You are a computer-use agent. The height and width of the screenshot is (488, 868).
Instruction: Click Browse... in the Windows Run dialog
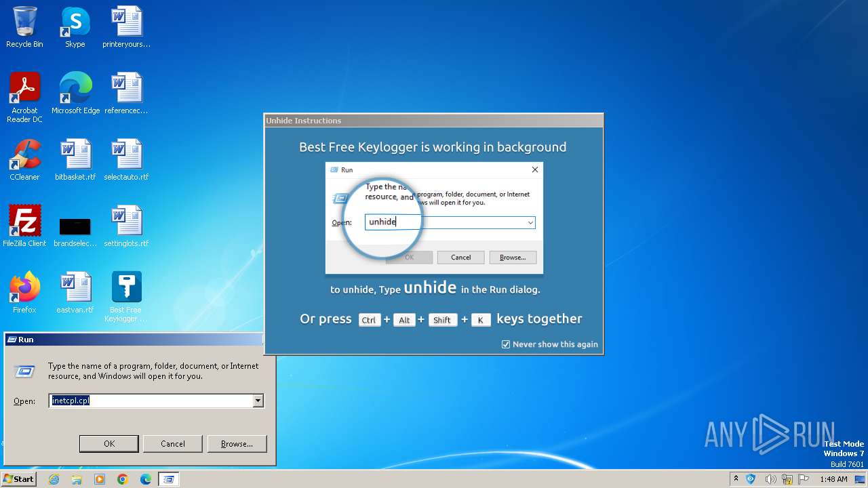tap(237, 444)
